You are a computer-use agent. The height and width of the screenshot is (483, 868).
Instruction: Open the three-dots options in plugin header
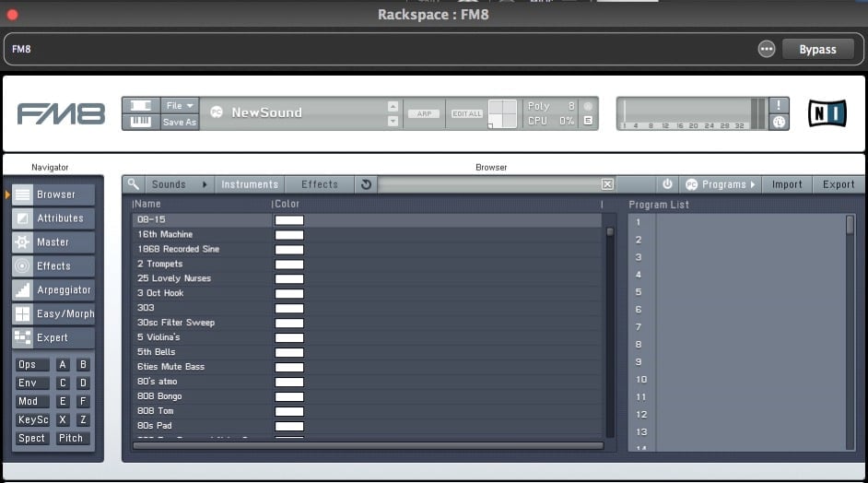coord(767,49)
